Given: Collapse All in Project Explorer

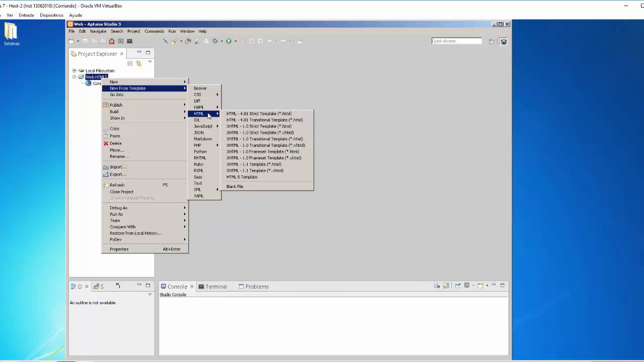Looking at the screenshot, I should tap(130, 63).
